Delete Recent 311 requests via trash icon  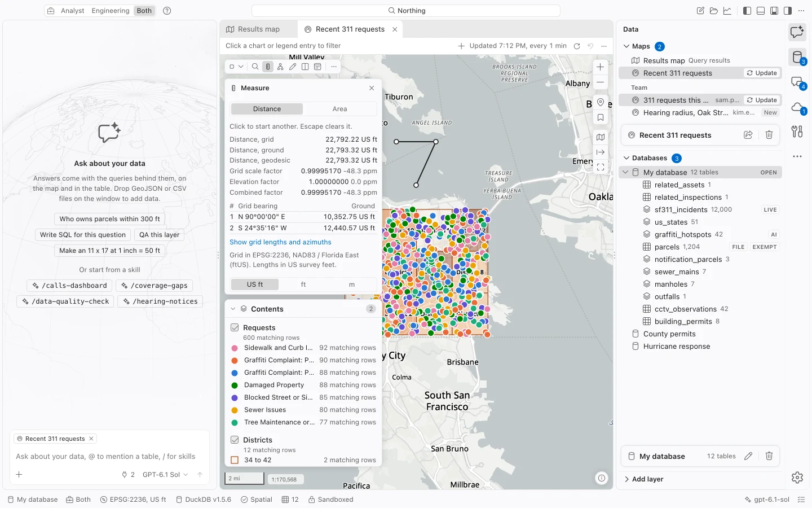coord(769,135)
